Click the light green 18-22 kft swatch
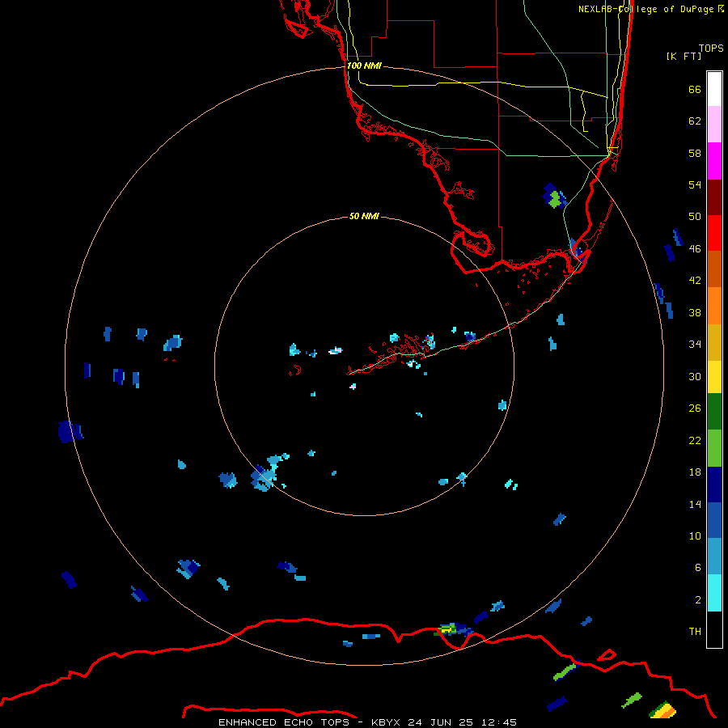Image resolution: width=728 pixels, height=728 pixels. pos(714,448)
